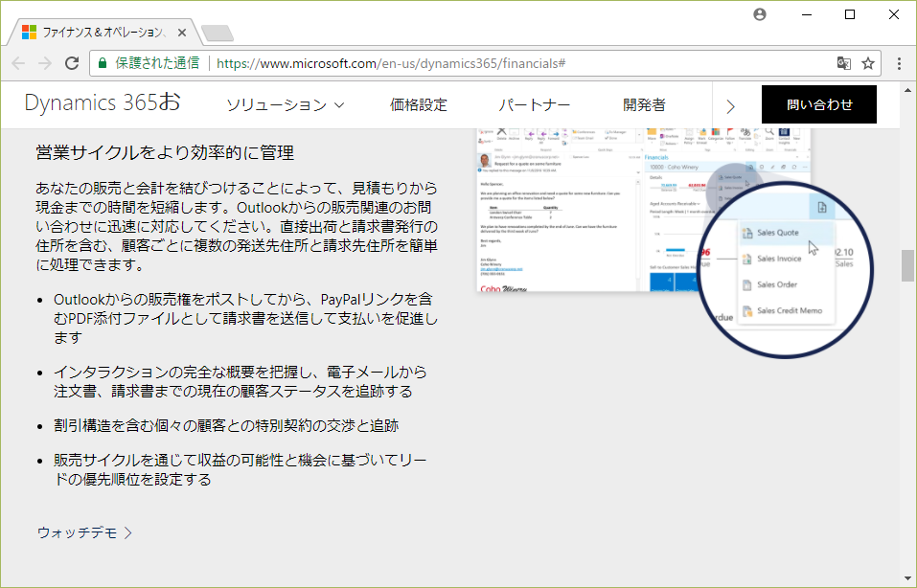The width and height of the screenshot is (917, 588).
Task: Click the browser forward arrow button
Action: pyautogui.click(x=45, y=63)
